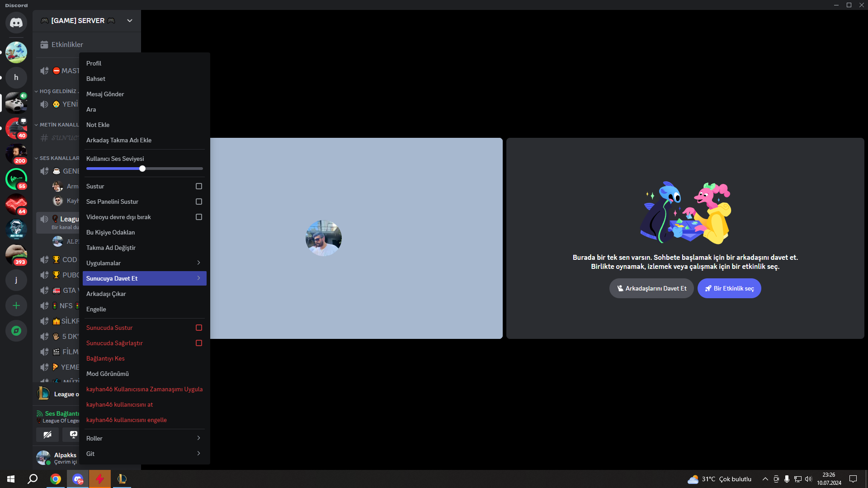Enable Ses Panelini Sustur checkbox
Viewport: 868px width, 488px height.
point(198,202)
